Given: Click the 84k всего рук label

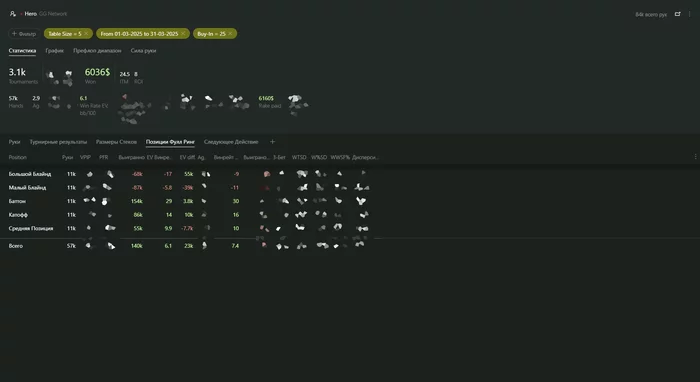Looking at the screenshot, I should tap(651, 15).
